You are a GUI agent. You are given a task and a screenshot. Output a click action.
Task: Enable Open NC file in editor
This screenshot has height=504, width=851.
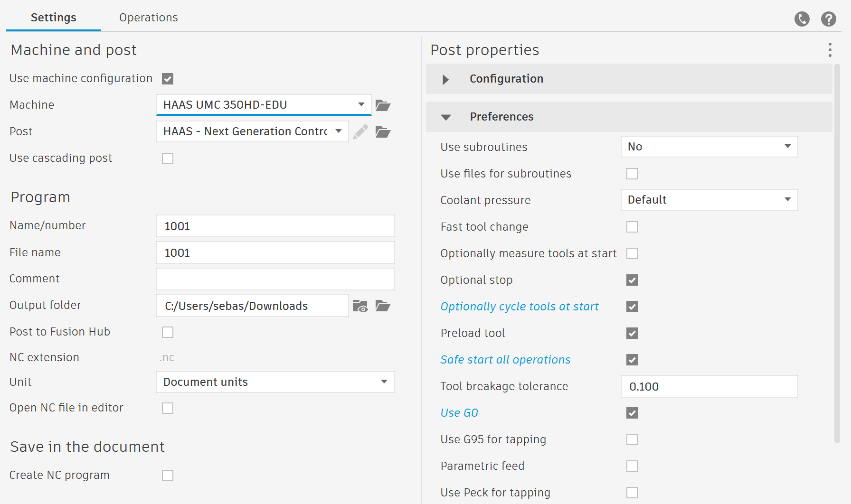pyautogui.click(x=168, y=408)
